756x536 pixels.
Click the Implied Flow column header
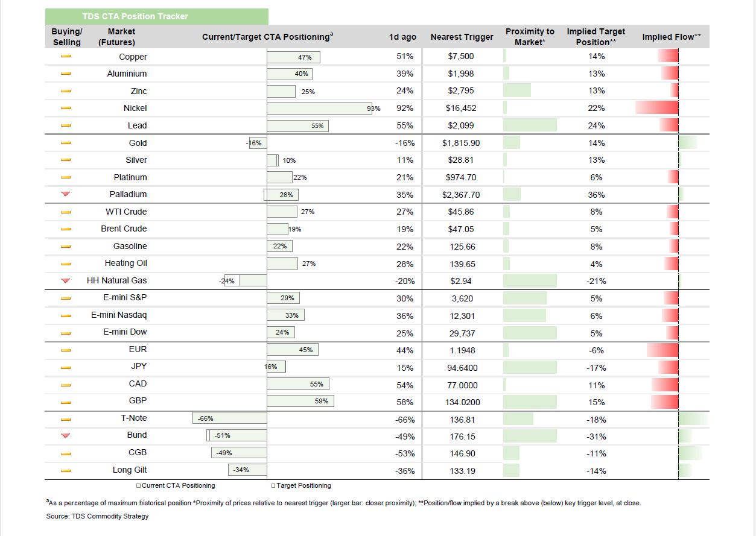point(672,37)
